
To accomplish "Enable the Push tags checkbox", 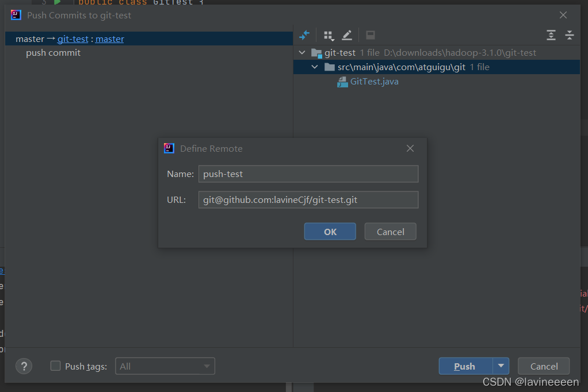I will tap(55, 366).
